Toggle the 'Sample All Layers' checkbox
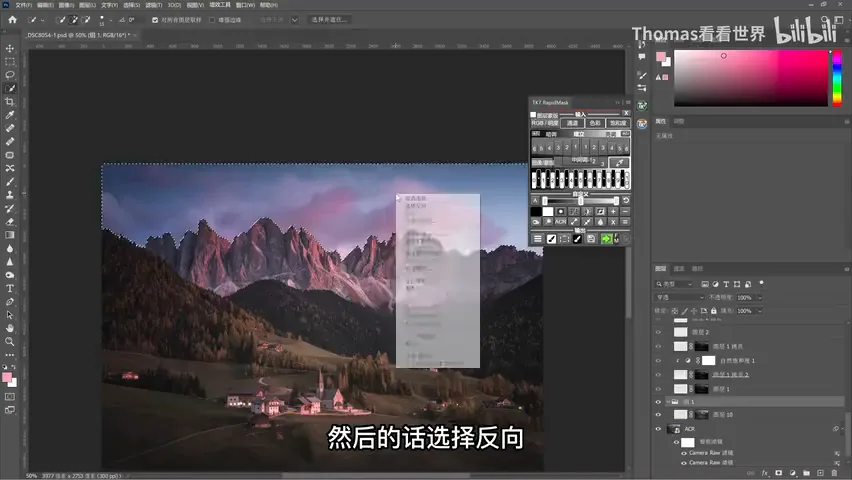This screenshot has height=480, width=852. tap(155, 20)
